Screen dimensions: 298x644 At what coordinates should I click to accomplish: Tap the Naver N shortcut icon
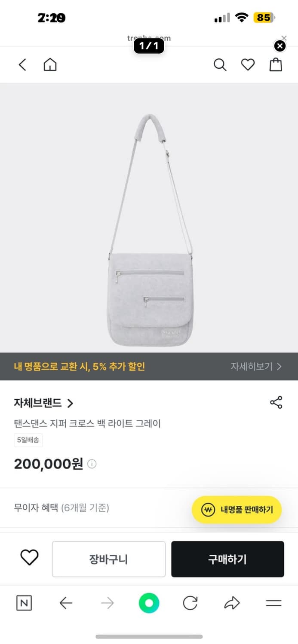(x=24, y=603)
